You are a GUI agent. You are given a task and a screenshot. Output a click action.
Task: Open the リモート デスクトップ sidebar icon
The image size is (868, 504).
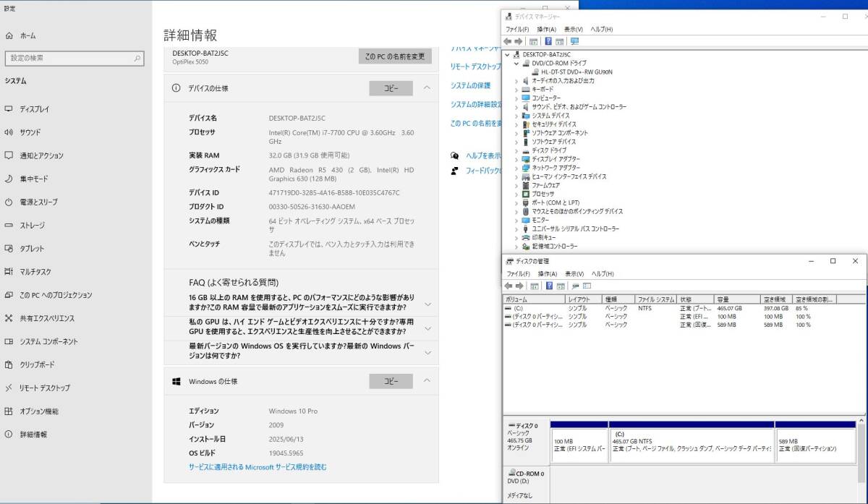click(9, 388)
